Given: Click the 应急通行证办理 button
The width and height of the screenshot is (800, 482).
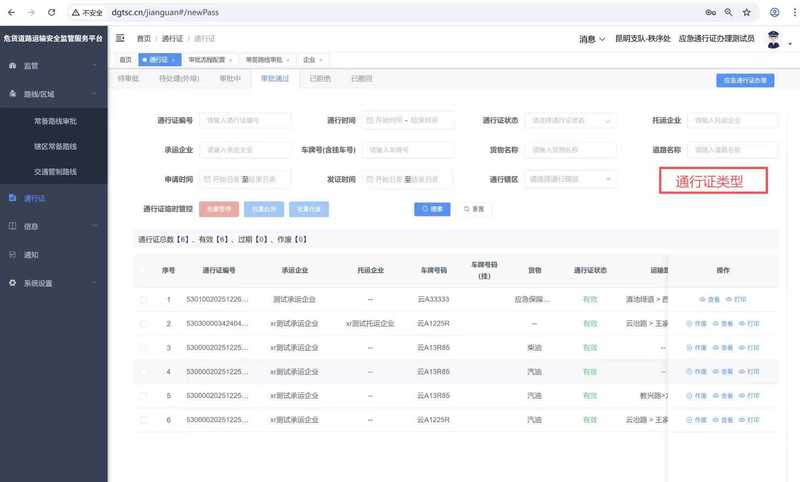Looking at the screenshot, I should pyautogui.click(x=745, y=80).
